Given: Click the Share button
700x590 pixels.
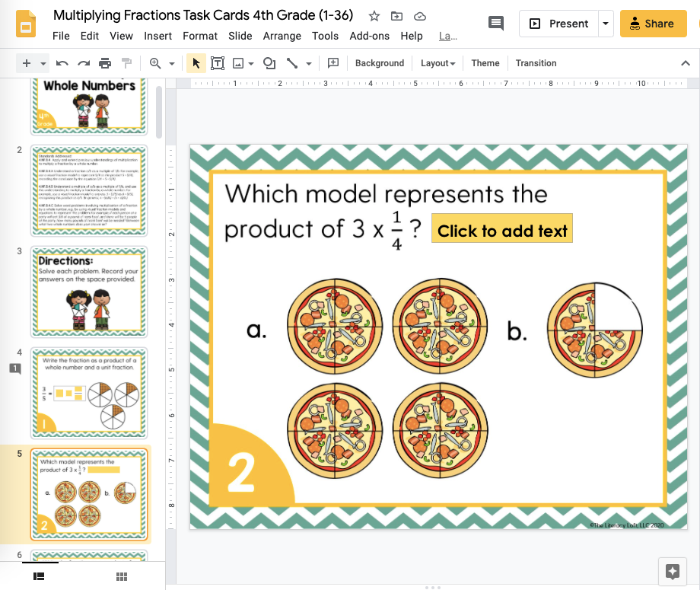Looking at the screenshot, I should pos(653,24).
